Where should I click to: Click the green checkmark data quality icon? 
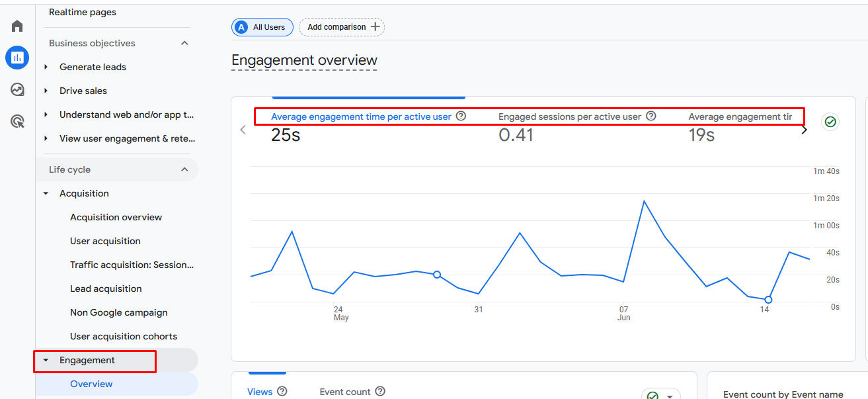coord(830,122)
